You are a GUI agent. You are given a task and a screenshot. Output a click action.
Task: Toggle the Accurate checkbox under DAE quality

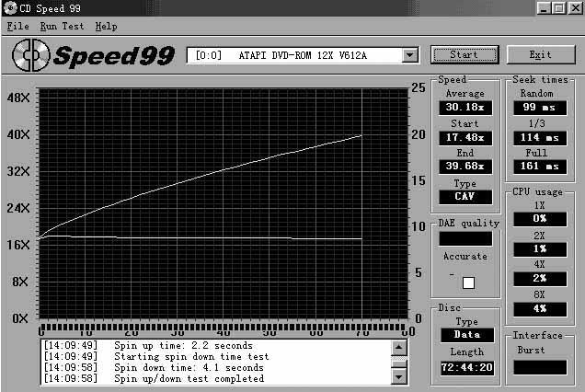point(468,282)
